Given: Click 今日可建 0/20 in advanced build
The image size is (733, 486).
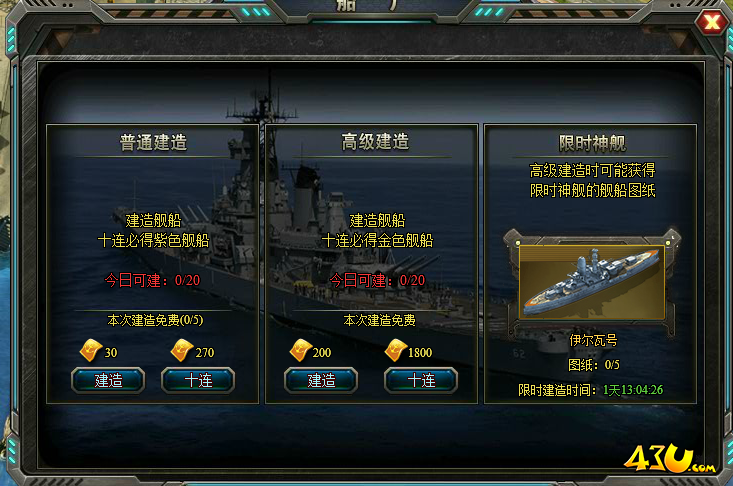Looking at the screenshot, I should click(x=377, y=280).
